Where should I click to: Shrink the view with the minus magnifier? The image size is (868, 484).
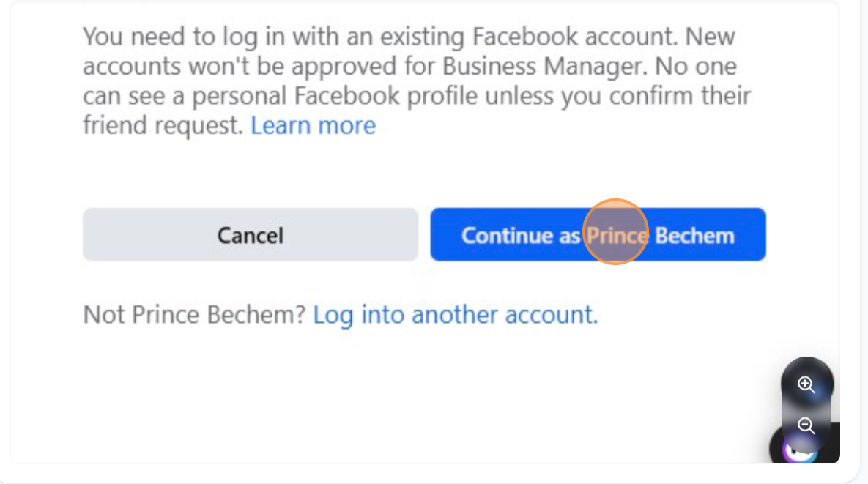pos(806,425)
